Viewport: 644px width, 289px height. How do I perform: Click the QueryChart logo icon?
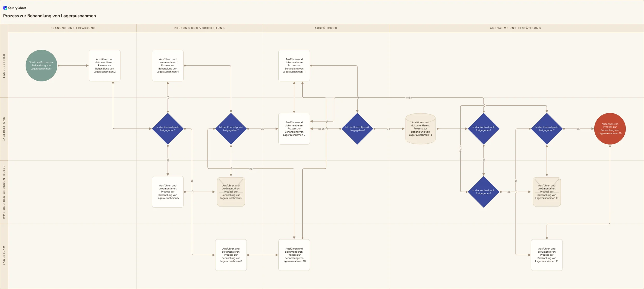tap(5, 8)
